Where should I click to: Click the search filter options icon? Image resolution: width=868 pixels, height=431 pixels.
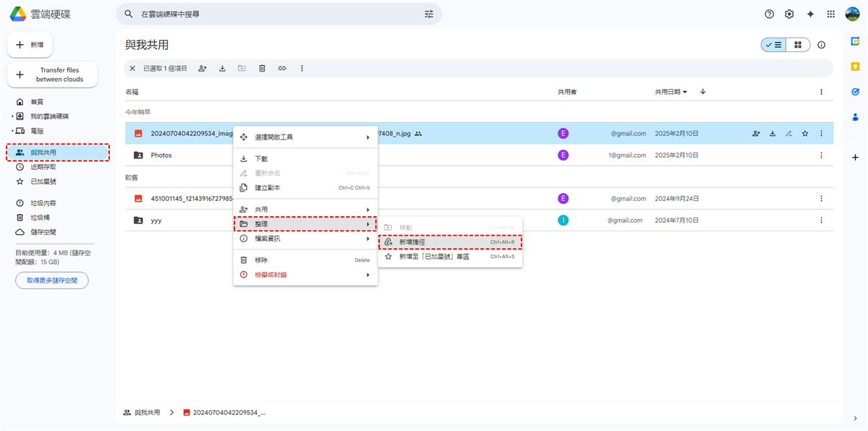pos(429,14)
